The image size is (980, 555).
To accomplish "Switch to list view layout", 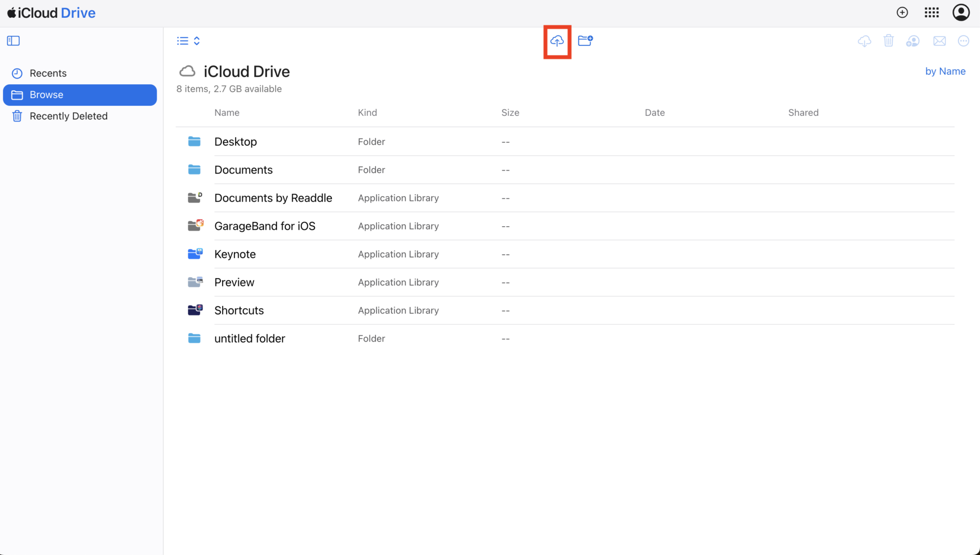I will point(181,40).
